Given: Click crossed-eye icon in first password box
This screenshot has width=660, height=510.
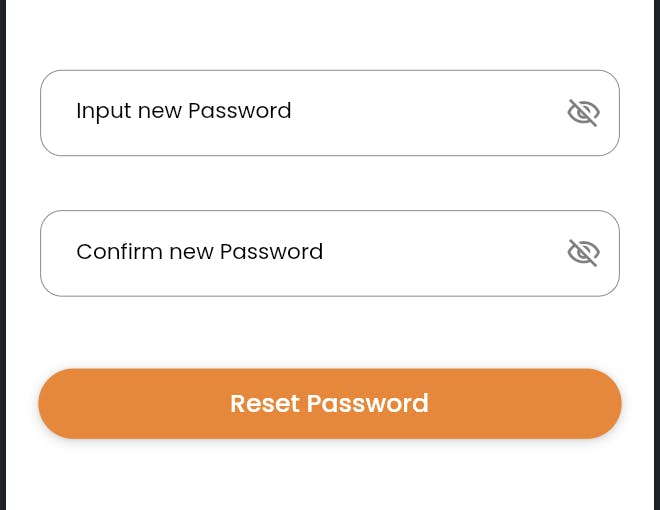Looking at the screenshot, I should 583,113.
